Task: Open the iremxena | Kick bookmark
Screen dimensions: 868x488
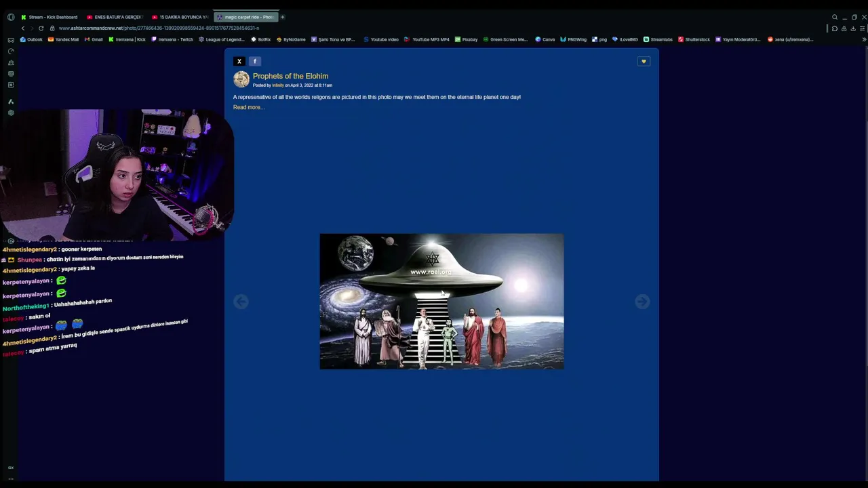Action: click(127, 39)
